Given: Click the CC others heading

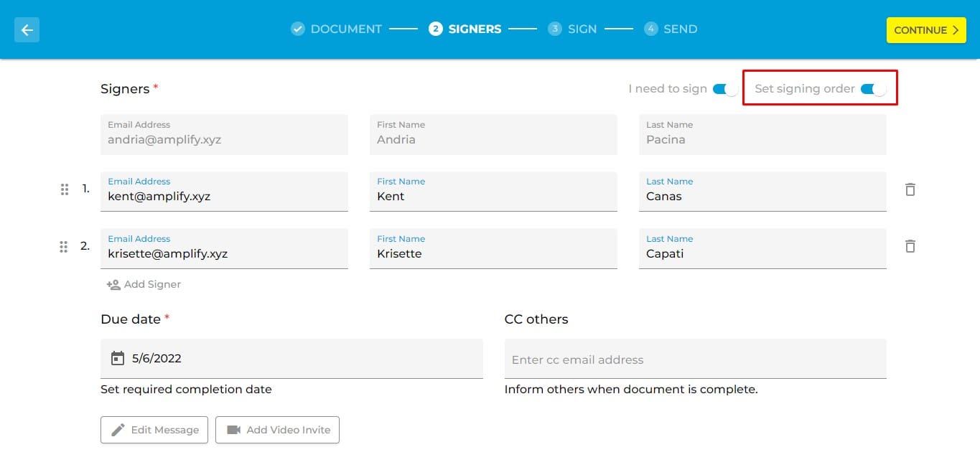Looking at the screenshot, I should pos(536,319).
